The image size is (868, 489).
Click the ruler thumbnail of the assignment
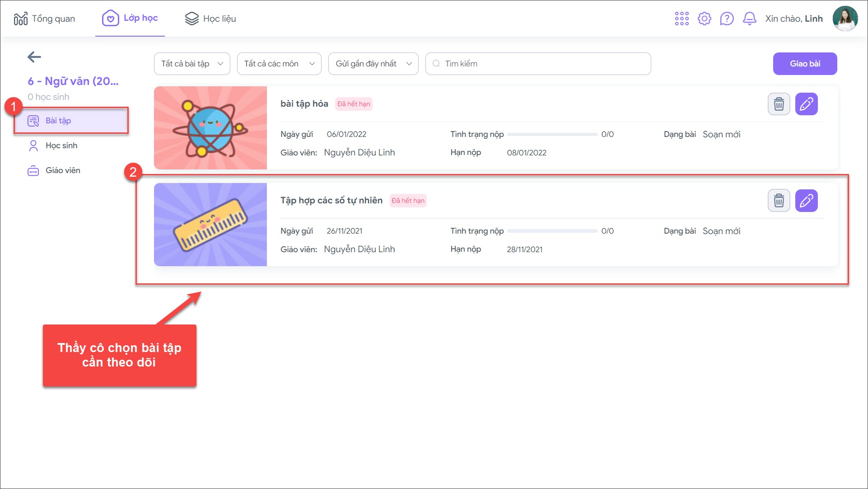pyautogui.click(x=210, y=225)
